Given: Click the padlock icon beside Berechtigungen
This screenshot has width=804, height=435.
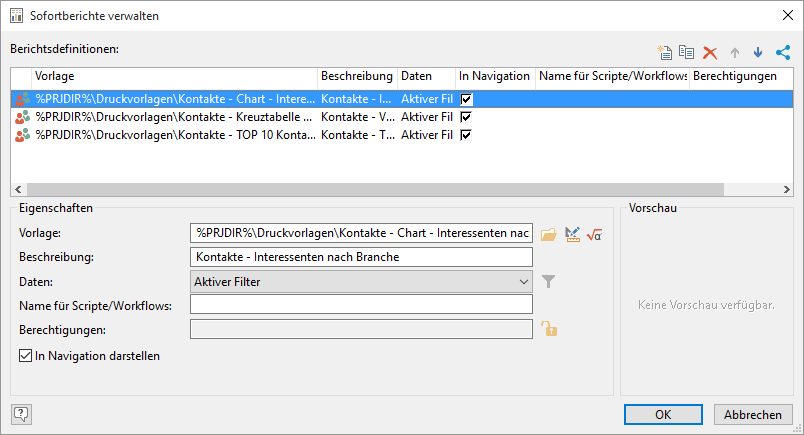Looking at the screenshot, I should [548, 329].
